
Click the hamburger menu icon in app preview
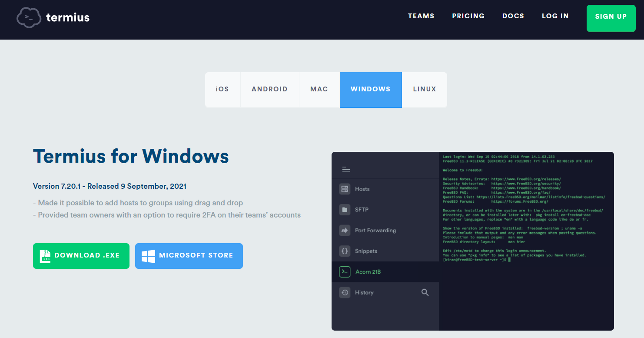point(346,170)
